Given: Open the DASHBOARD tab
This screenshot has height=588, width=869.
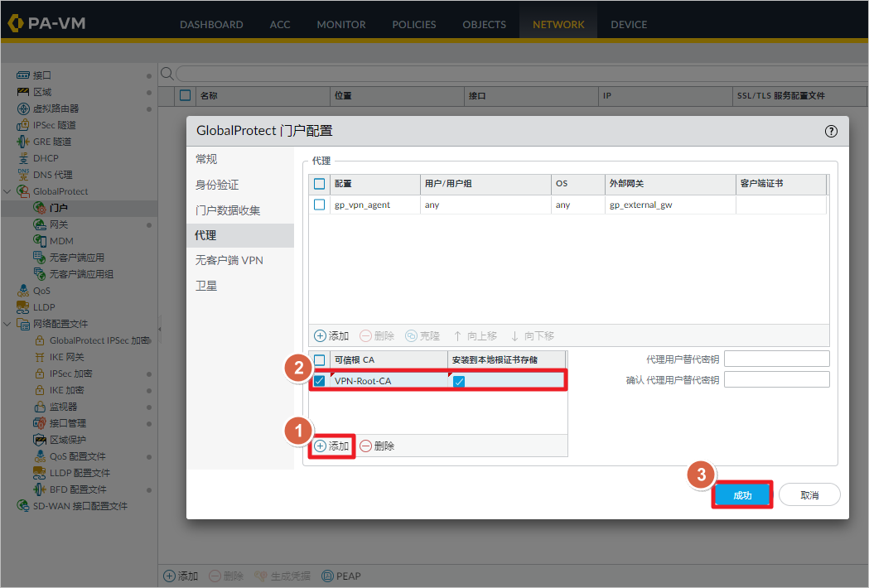Looking at the screenshot, I should (211, 24).
